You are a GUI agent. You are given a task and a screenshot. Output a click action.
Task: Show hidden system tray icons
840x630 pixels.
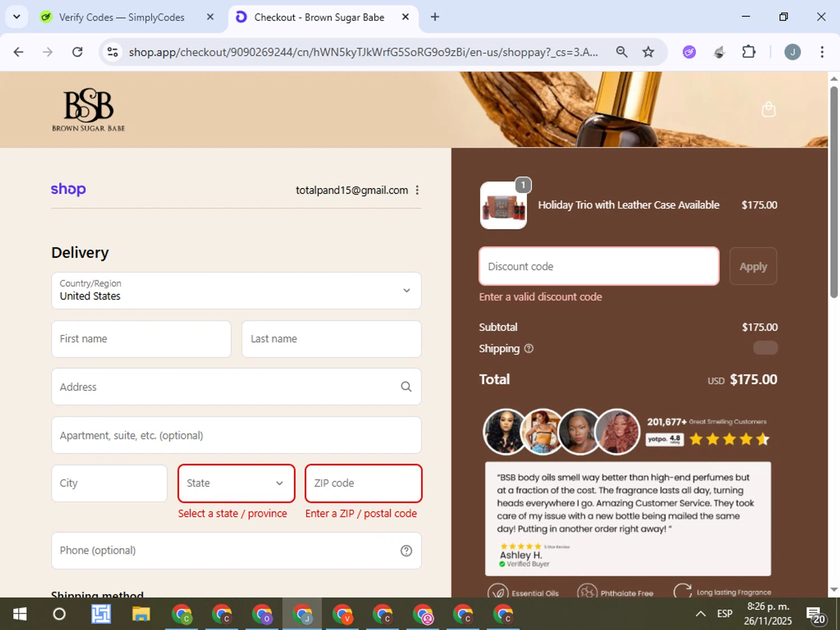coord(701,614)
